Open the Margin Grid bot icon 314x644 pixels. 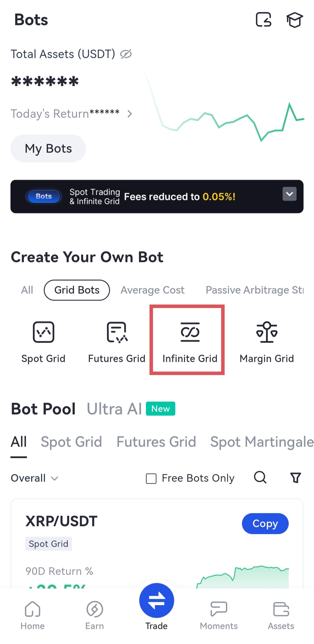point(267,332)
